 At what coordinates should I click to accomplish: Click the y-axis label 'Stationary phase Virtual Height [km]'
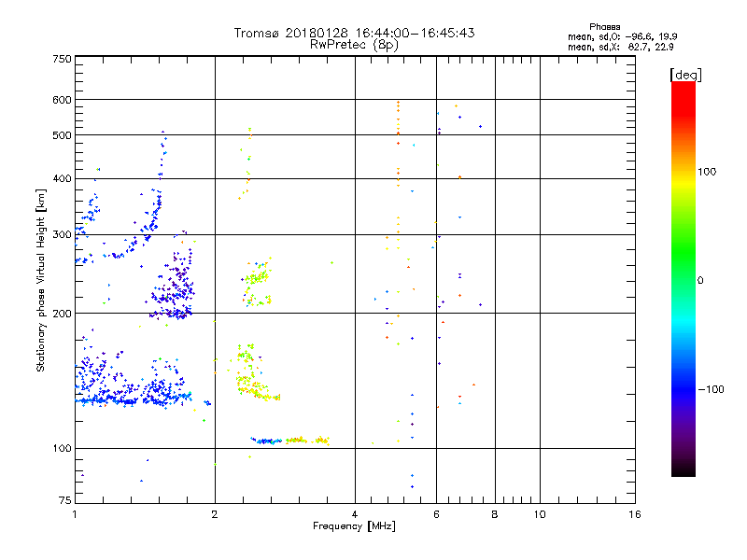click(41, 280)
